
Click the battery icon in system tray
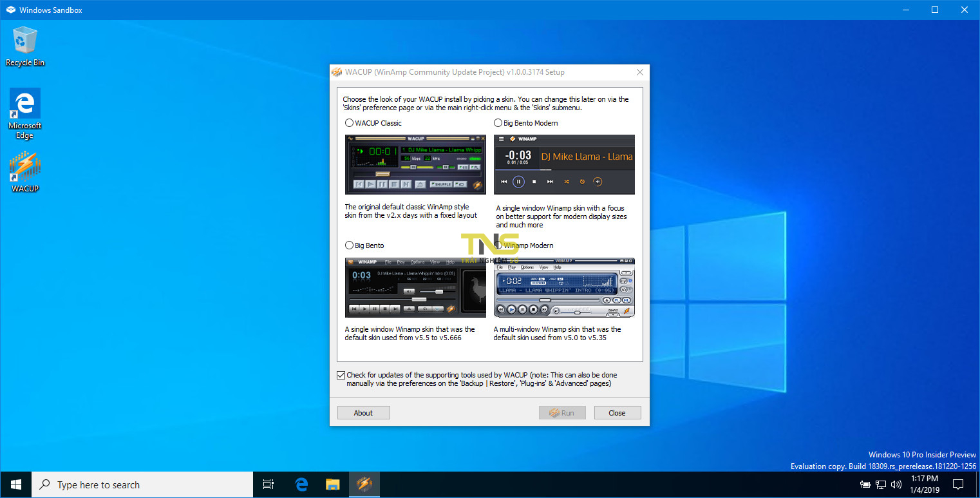tap(865, 484)
